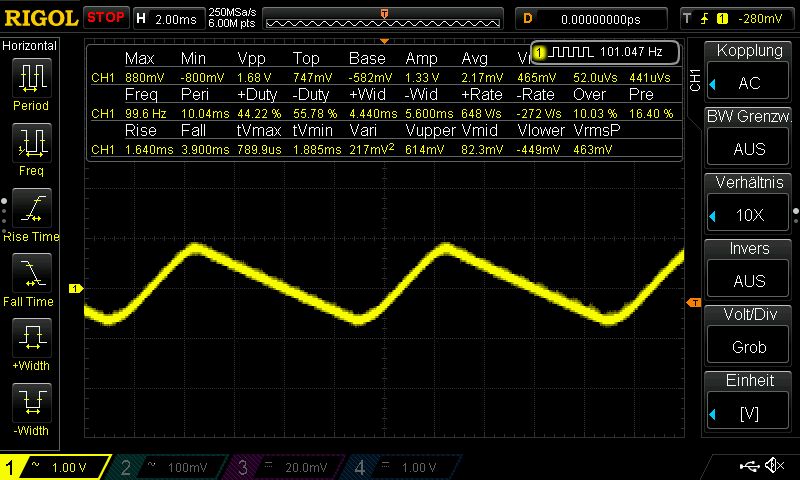The width and height of the screenshot is (800, 480).
Task: Select the Fall Time measurement icon
Action: point(32,273)
